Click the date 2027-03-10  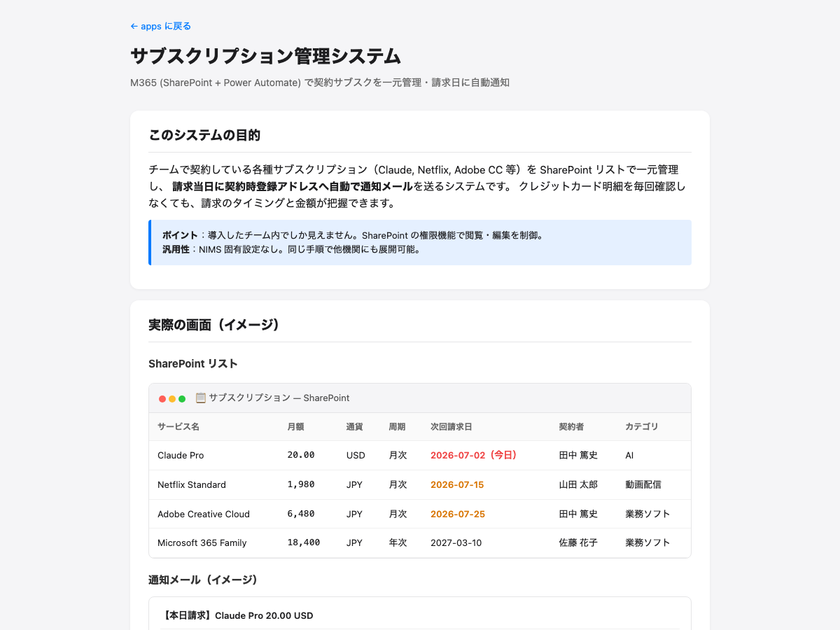pos(456,542)
